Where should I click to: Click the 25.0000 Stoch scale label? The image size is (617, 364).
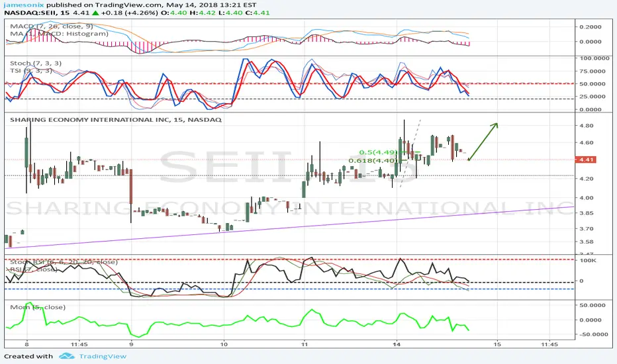[593, 97]
